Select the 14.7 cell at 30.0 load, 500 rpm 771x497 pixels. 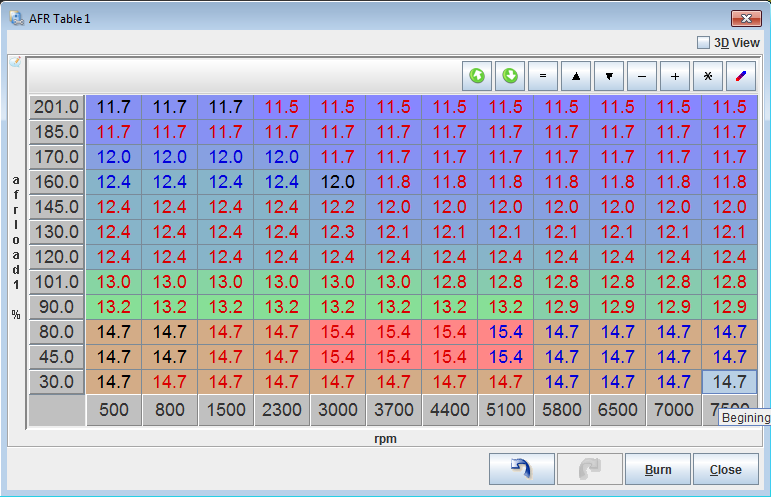click(x=113, y=381)
